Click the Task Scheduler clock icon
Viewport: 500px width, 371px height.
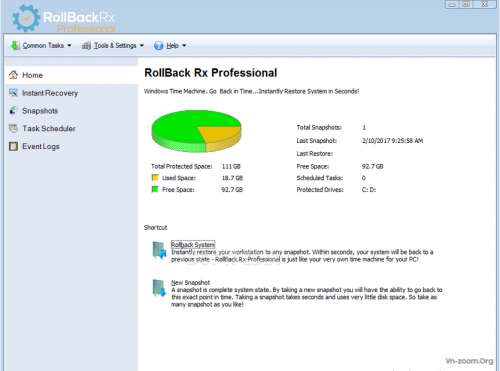[x=13, y=128]
